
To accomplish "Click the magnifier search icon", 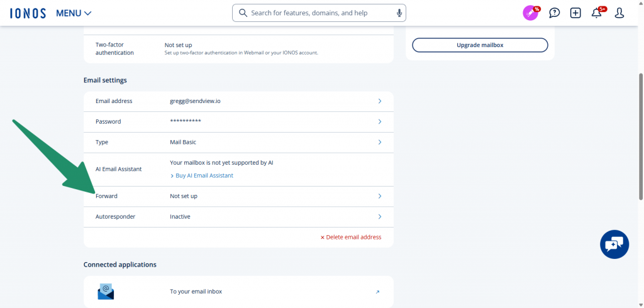I will click(243, 13).
